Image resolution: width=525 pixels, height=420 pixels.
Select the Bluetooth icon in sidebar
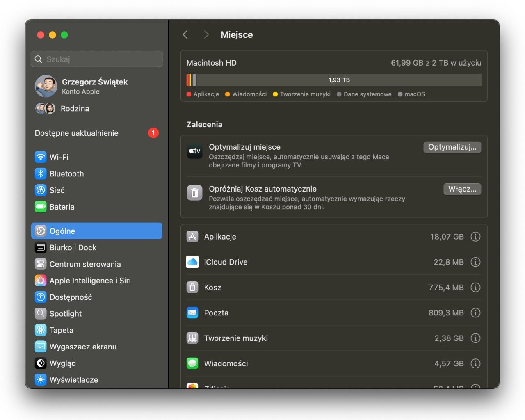(x=41, y=173)
